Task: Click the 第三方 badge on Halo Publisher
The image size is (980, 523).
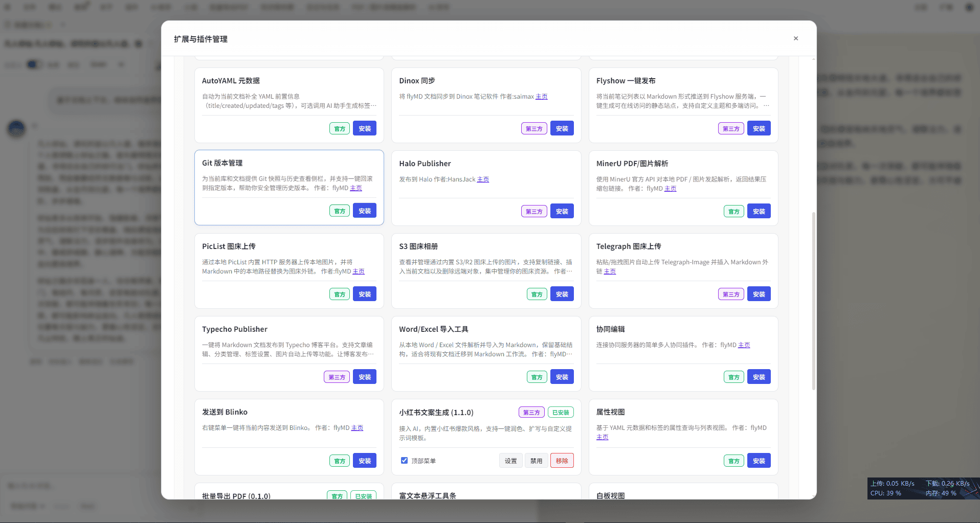Action: [x=534, y=212]
